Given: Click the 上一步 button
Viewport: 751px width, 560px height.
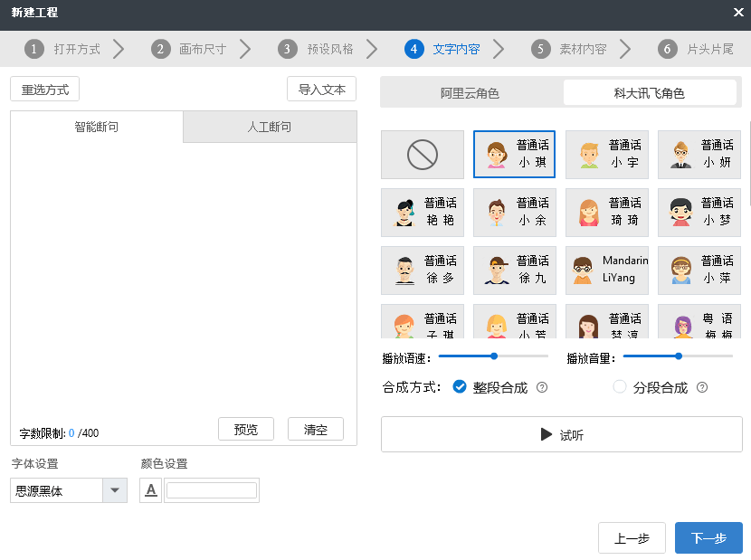Looking at the screenshot, I should [x=632, y=538].
